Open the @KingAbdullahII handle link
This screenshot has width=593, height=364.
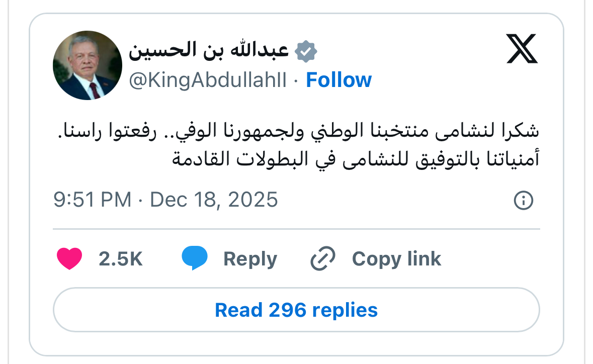208,80
